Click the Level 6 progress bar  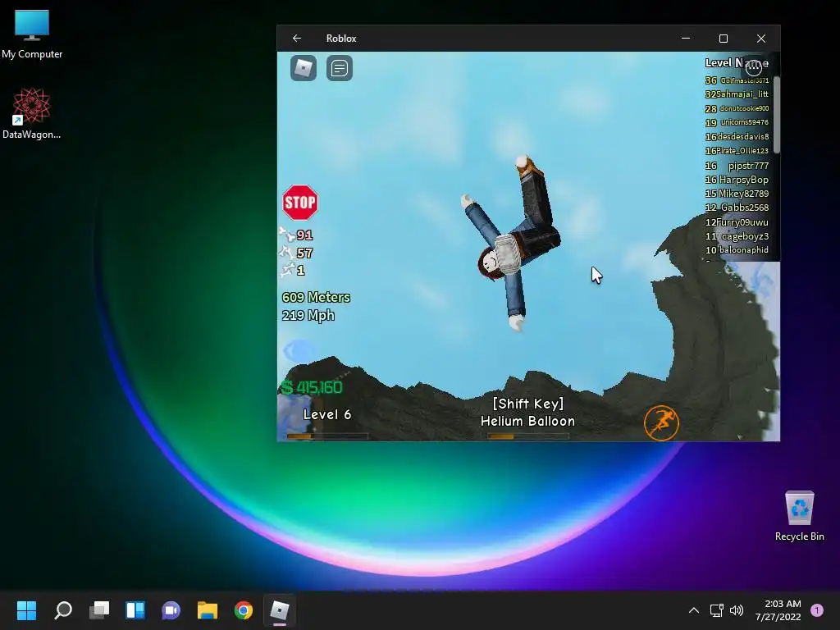(x=327, y=436)
